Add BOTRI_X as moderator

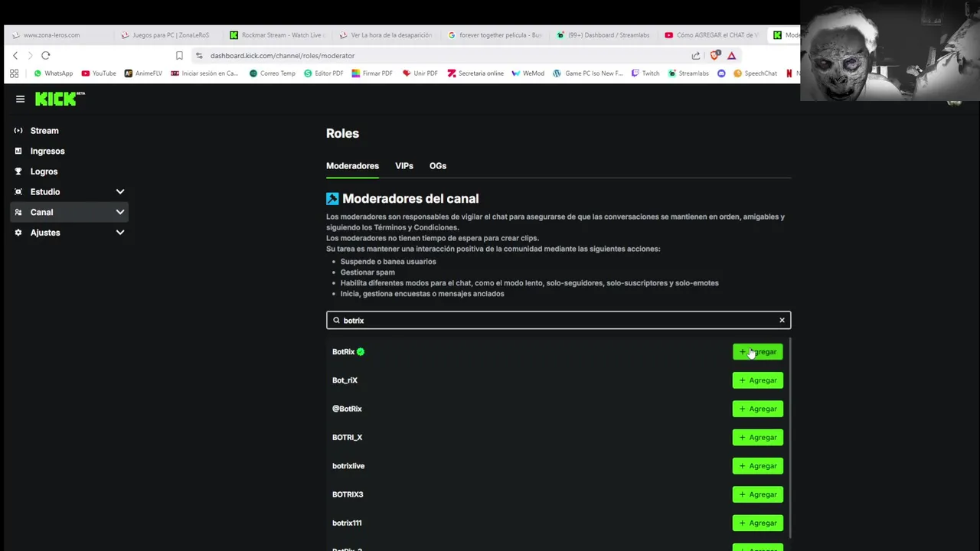(757, 438)
